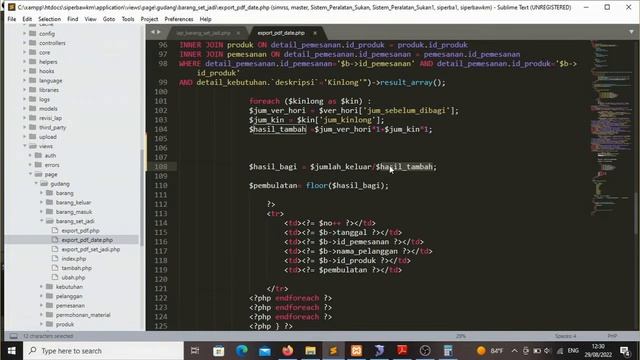This screenshot has height=360, width=640.
Task: Select the hooks folder icon
Action: tap(33, 71)
